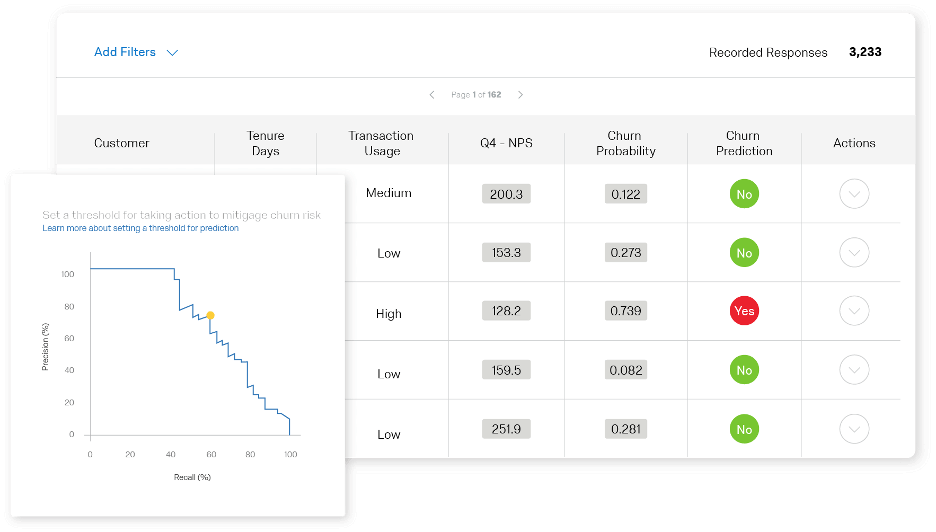Open the Add Filters dropdown

coord(135,52)
